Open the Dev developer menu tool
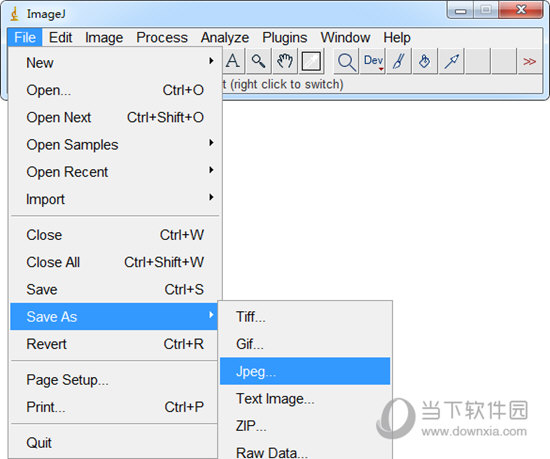 click(x=373, y=61)
